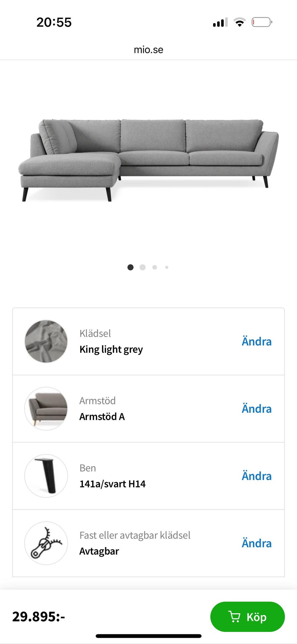Tap the mio.se address bar
Image resolution: width=297 pixels, height=644 pixels.
[x=148, y=50]
